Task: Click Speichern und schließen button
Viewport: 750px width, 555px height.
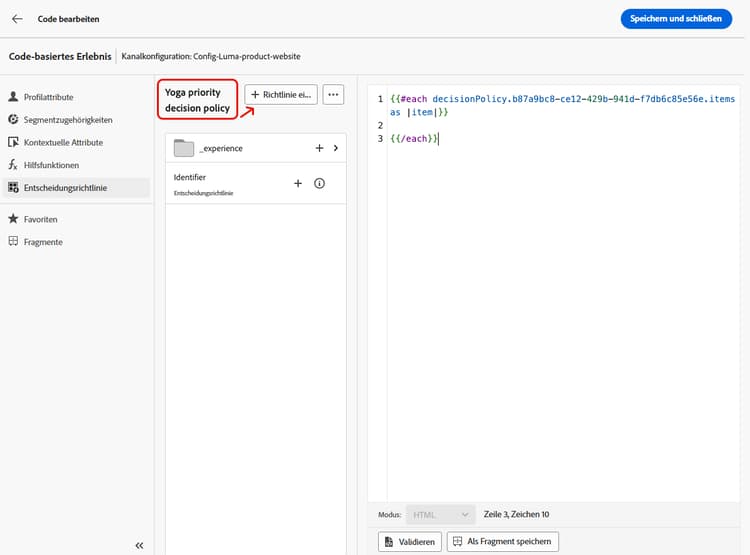Action: coord(676,19)
